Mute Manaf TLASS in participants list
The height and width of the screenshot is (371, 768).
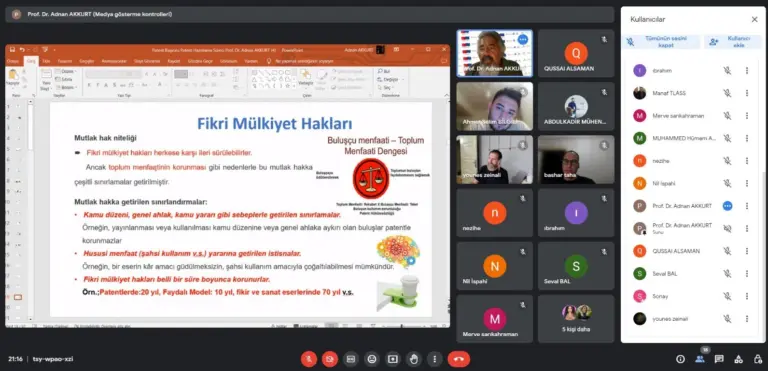[x=727, y=93]
